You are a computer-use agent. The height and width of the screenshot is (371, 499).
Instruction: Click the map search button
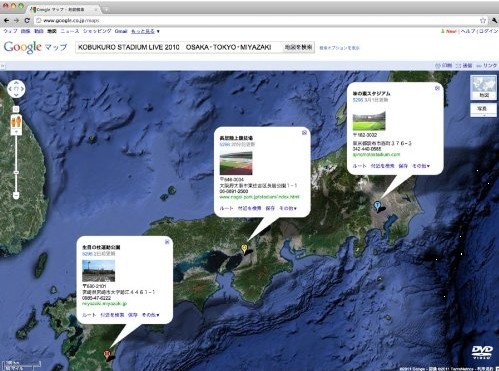pyautogui.click(x=298, y=47)
